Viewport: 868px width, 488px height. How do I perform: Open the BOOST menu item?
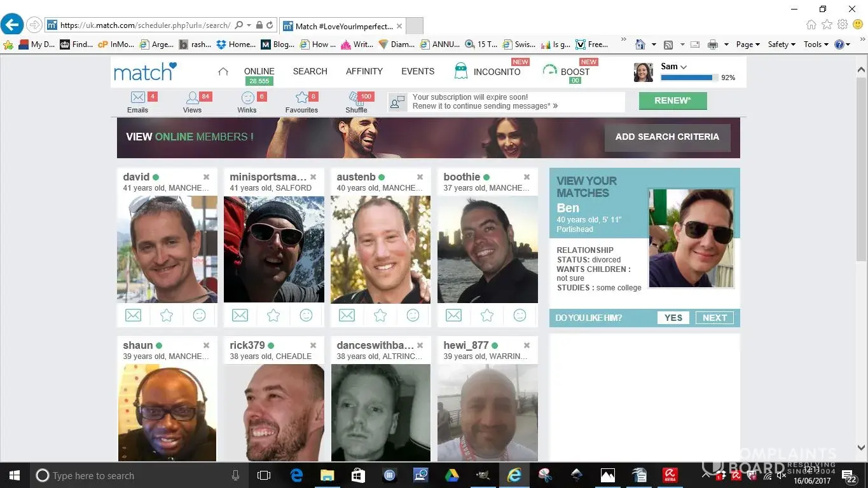575,72
